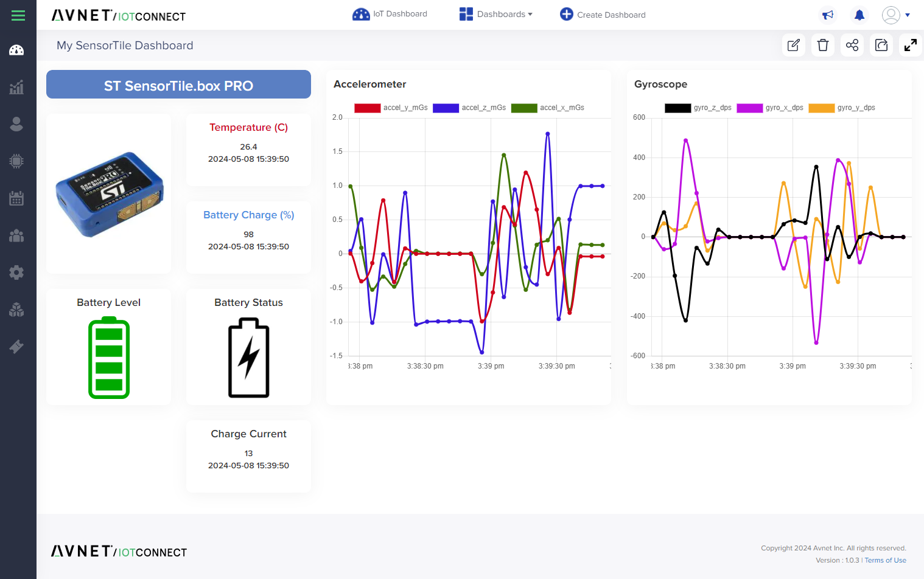The height and width of the screenshot is (579, 924).
Task: Click the charge current value 13
Action: (x=248, y=453)
